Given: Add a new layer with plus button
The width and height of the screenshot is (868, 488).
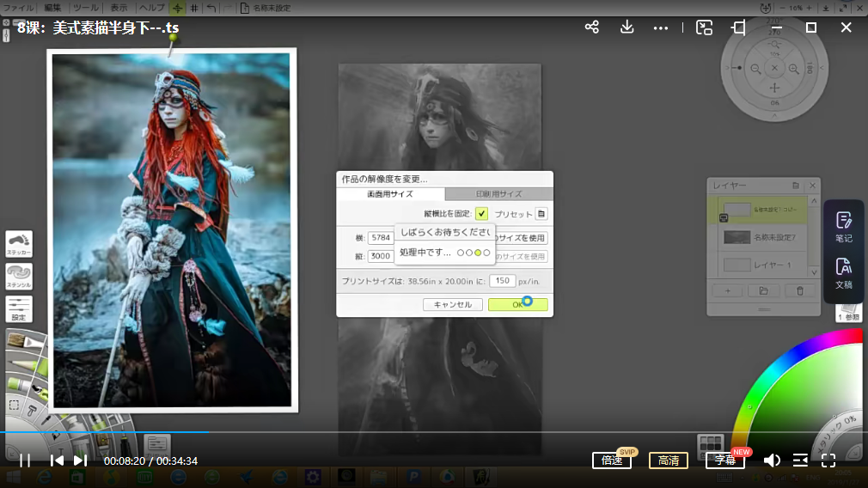Looking at the screenshot, I should (727, 290).
